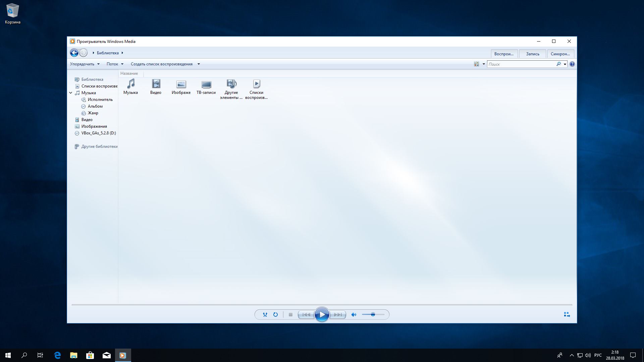Switch to the Запись tab
The image size is (644, 362).
pos(532,54)
